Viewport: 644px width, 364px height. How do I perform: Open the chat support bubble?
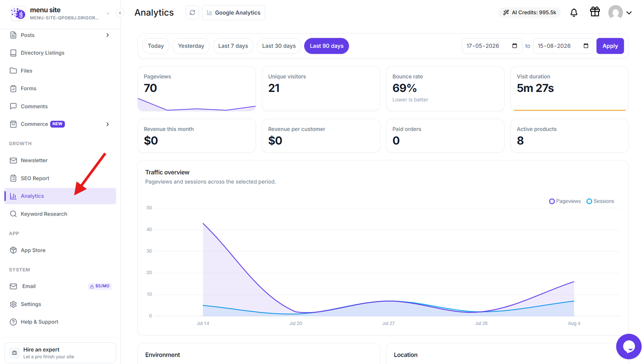629,347
